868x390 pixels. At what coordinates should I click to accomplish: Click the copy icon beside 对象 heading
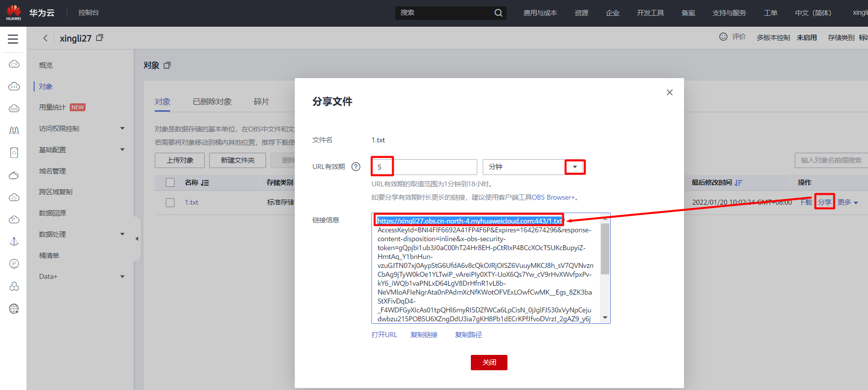tap(167, 65)
